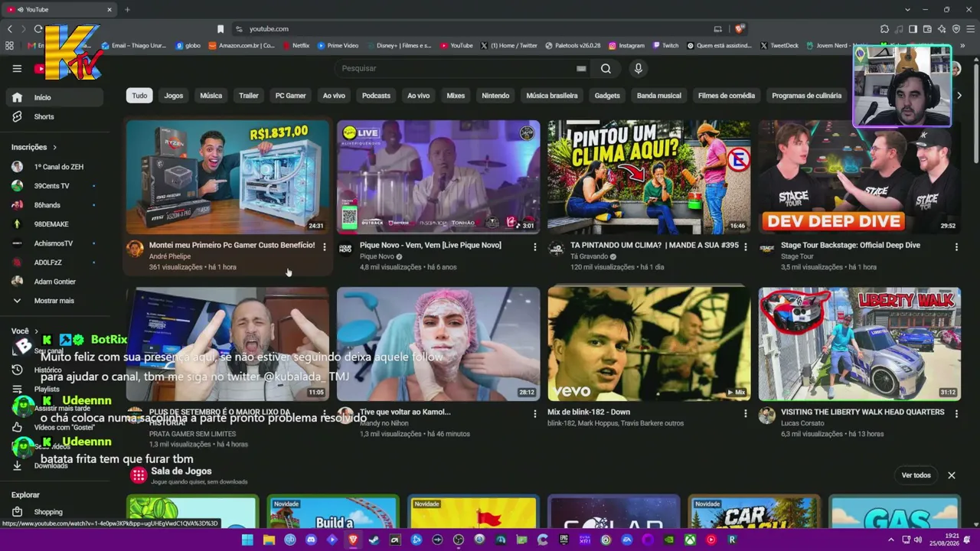Open the Xbox app from the taskbar
The height and width of the screenshot is (551, 980).
pos(690,540)
